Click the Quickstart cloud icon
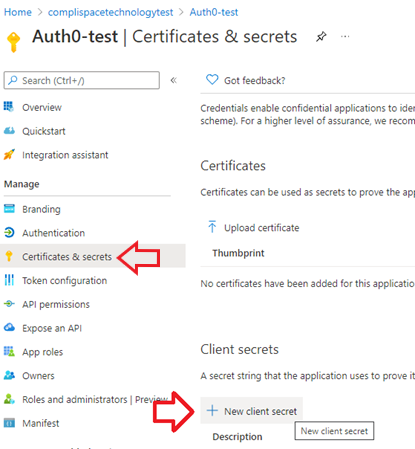 pos(9,131)
